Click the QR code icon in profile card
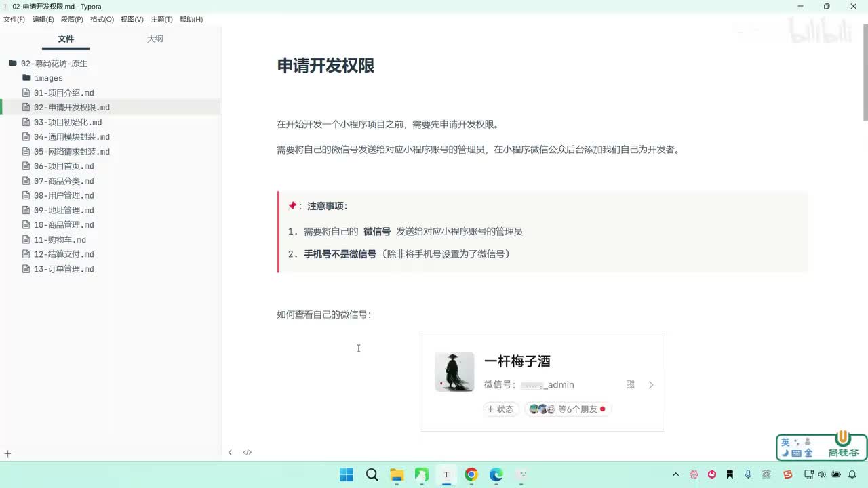Viewport: 868px width, 488px height. 630,384
